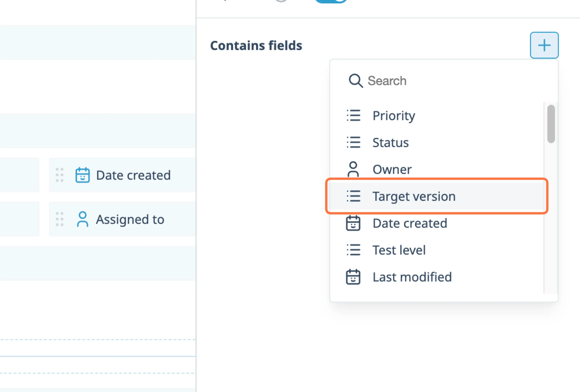The width and height of the screenshot is (580, 392).
Task: Click the list icon beside Status
Action: tap(353, 142)
